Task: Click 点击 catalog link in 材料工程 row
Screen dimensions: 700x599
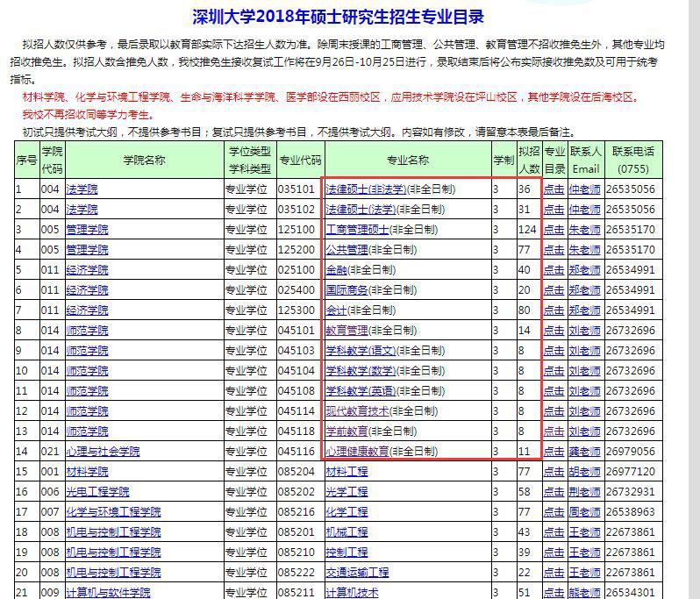Action: click(554, 471)
